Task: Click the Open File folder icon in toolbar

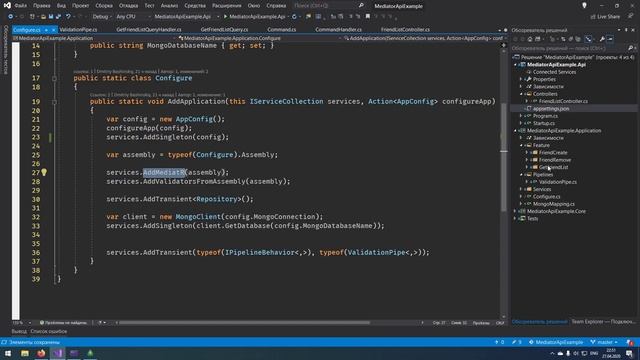Action: coord(43,17)
